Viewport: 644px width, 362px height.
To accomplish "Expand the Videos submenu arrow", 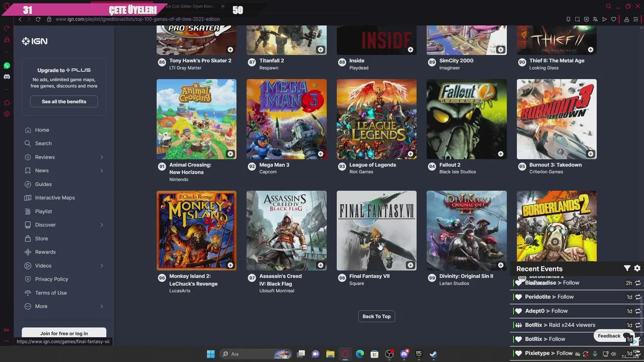I will pyautogui.click(x=102, y=265).
